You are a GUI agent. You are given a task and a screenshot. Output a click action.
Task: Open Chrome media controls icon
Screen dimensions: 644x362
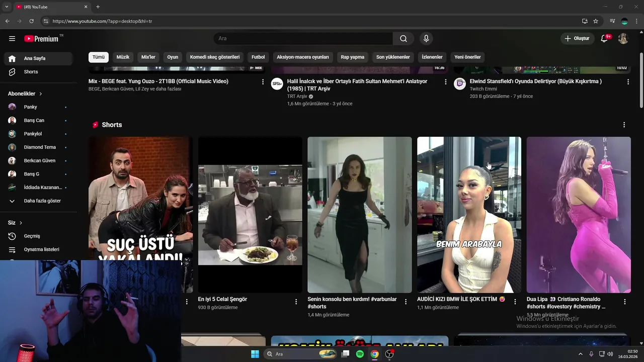[612, 21]
